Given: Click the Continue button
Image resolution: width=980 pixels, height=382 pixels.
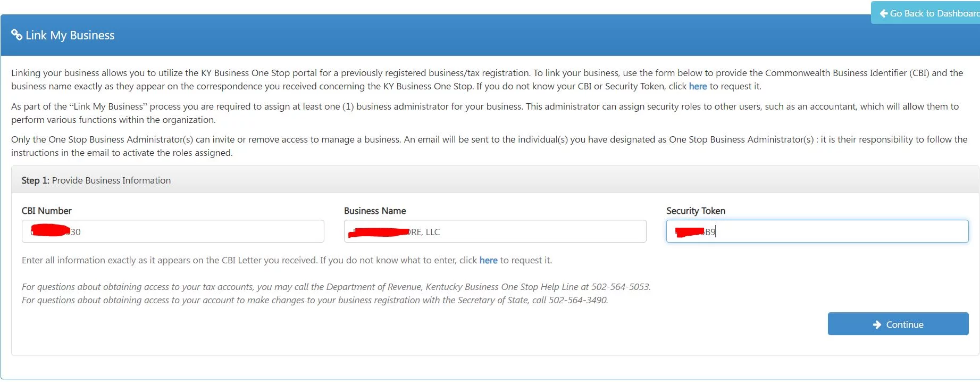Looking at the screenshot, I should 898,324.
